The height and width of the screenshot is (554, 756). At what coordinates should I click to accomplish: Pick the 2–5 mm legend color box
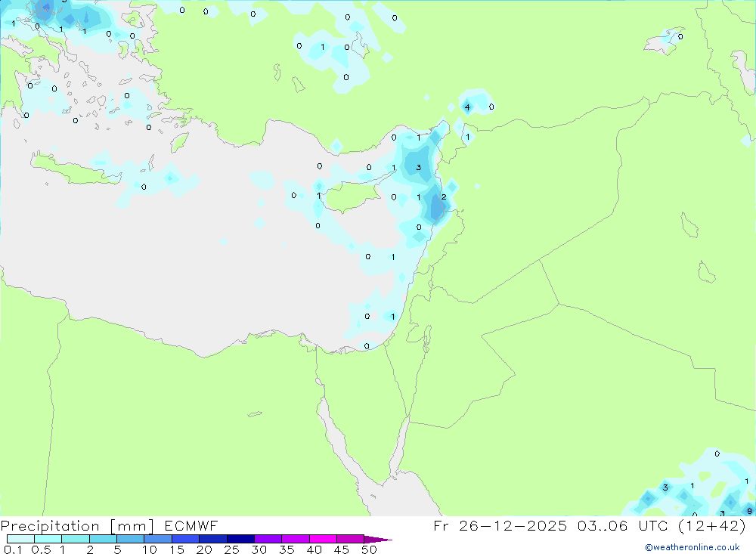tap(103, 539)
